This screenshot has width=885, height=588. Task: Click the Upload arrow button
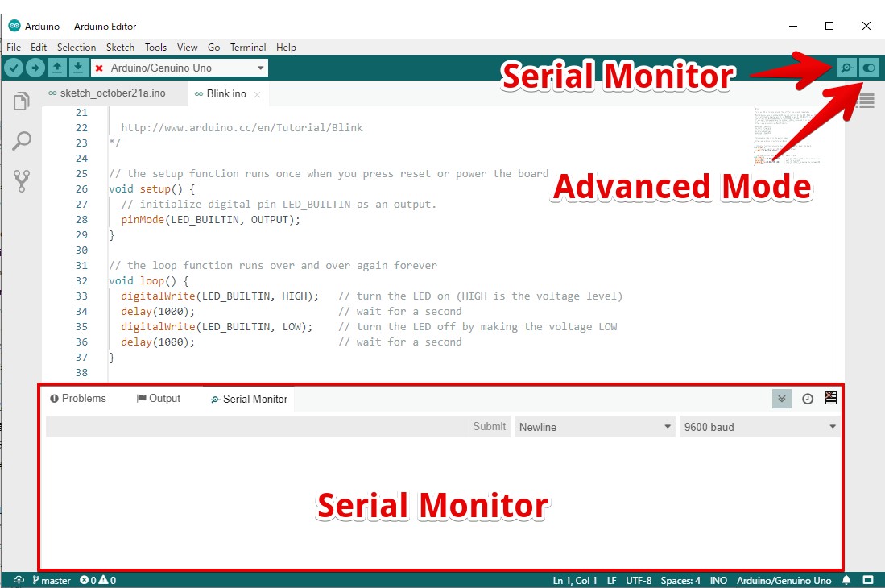(x=35, y=68)
